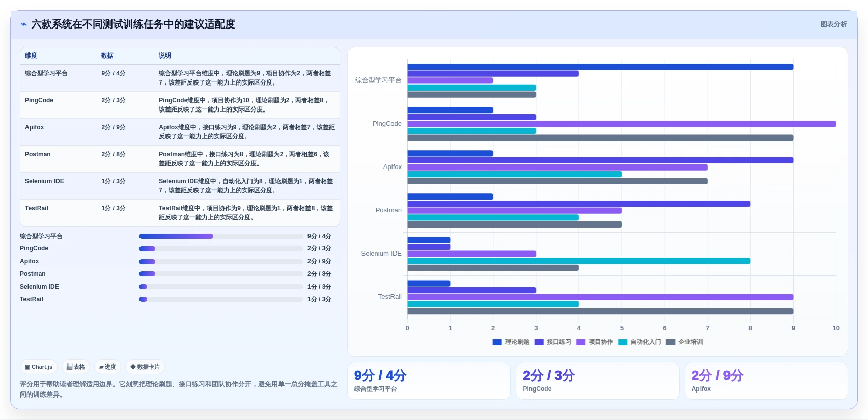Toggle the 自动化入门 legend item
The width and height of the screenshot is (868, 420).
pos(639,342)
